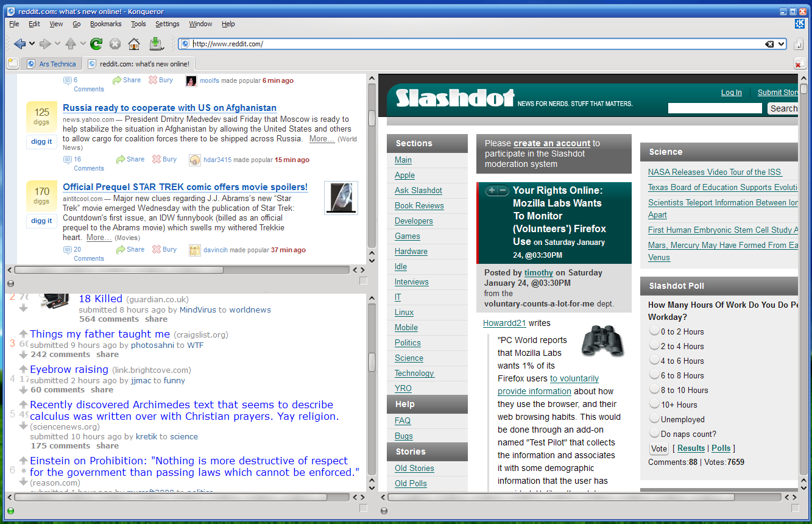Click digg it under the 125 diggs story
This screenshot has width=812, height=524.
(41, 141)
